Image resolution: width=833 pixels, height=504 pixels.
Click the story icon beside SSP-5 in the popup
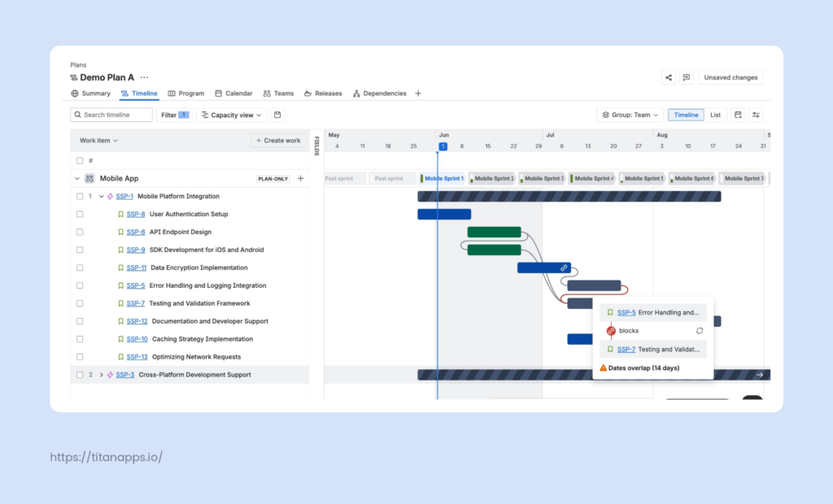pyautogui.click(x=610, y=313)
